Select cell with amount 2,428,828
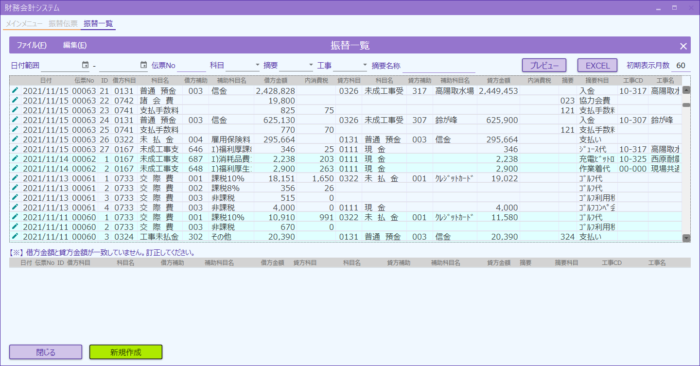The width and height of the screenshot is (700, 366). click(275, 91)
